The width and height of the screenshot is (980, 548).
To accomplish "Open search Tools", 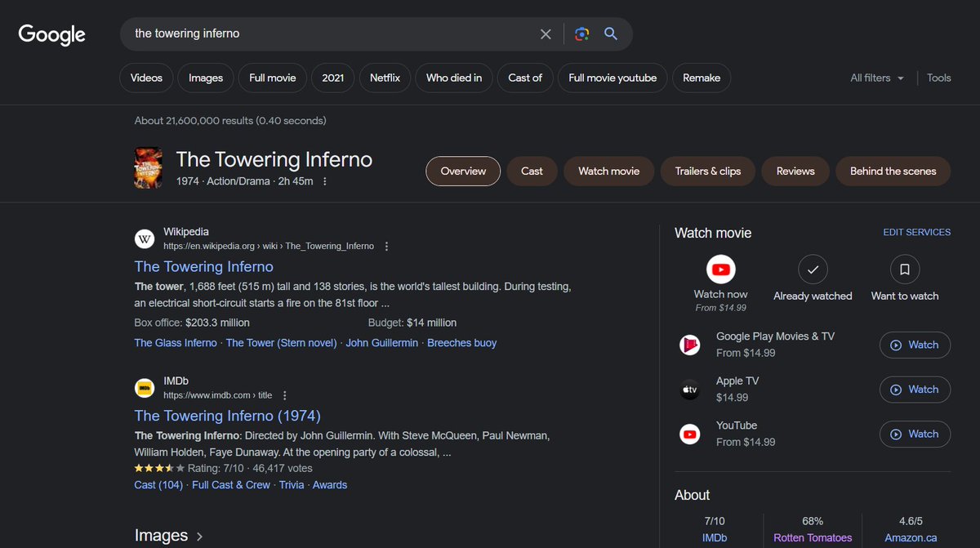I will (x=939, y=78).
